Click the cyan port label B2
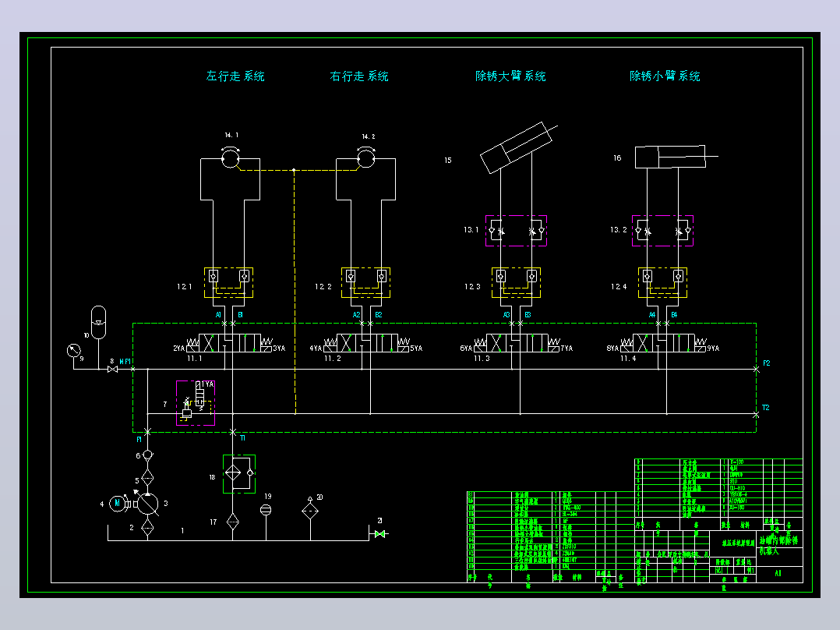The width and height of the screenshot is (840, 630). (379, 315)
